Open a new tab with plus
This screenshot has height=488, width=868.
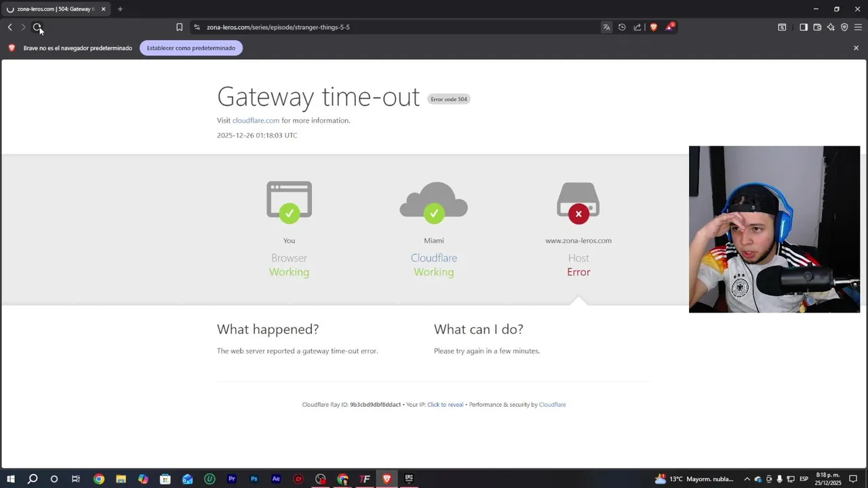coord(120,9)
